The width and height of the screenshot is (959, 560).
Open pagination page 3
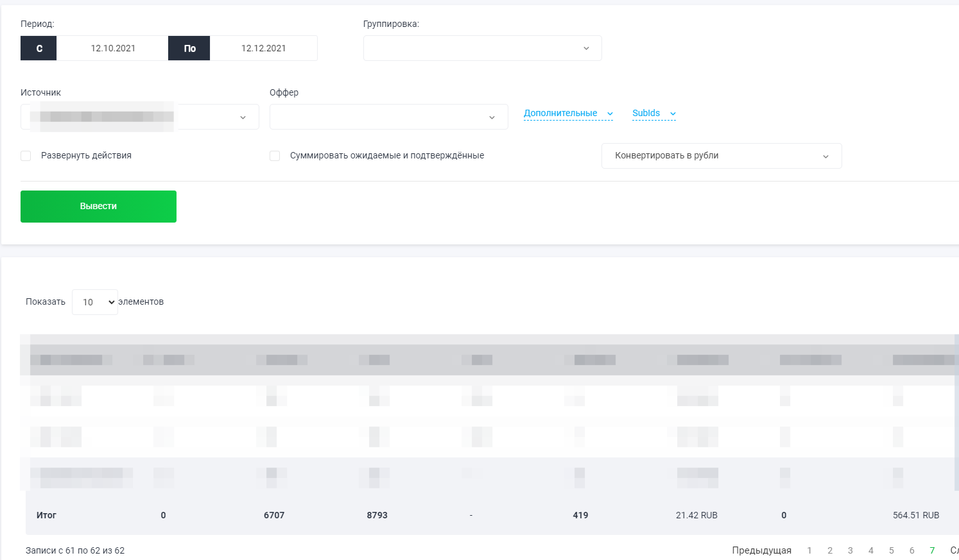tap(851, 550)
